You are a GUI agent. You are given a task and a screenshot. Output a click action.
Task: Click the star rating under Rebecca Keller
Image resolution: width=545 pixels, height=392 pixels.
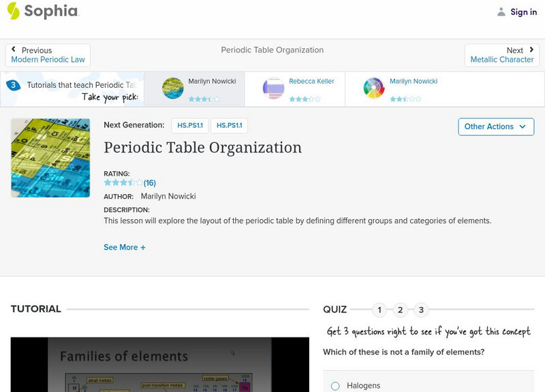pos(305,99)
